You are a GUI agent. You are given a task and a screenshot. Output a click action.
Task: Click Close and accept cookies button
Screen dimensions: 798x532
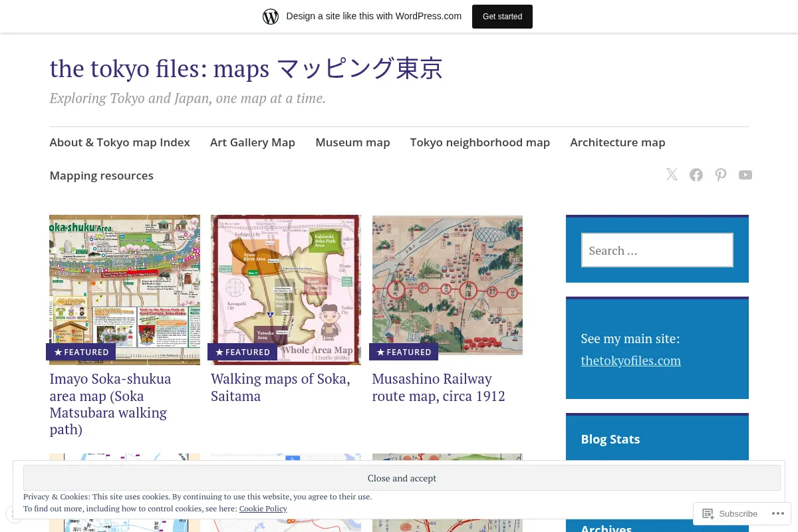click(x=402, y=478)
